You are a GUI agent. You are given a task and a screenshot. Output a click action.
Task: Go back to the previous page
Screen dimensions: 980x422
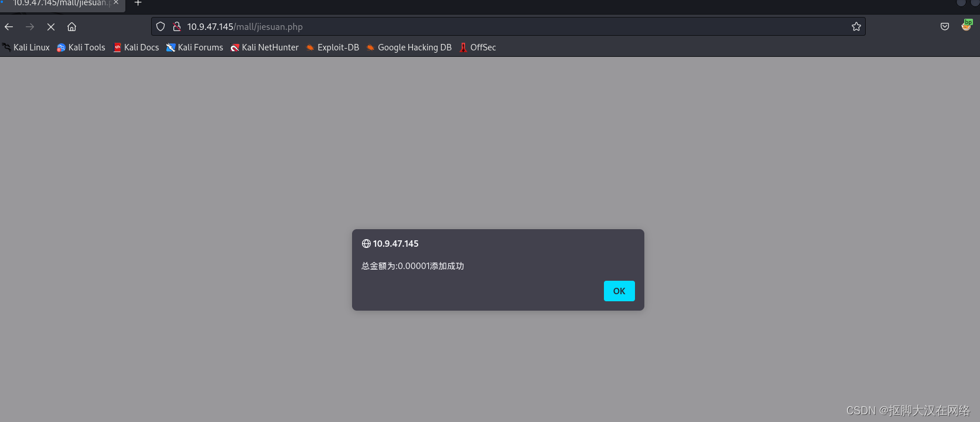9,27
